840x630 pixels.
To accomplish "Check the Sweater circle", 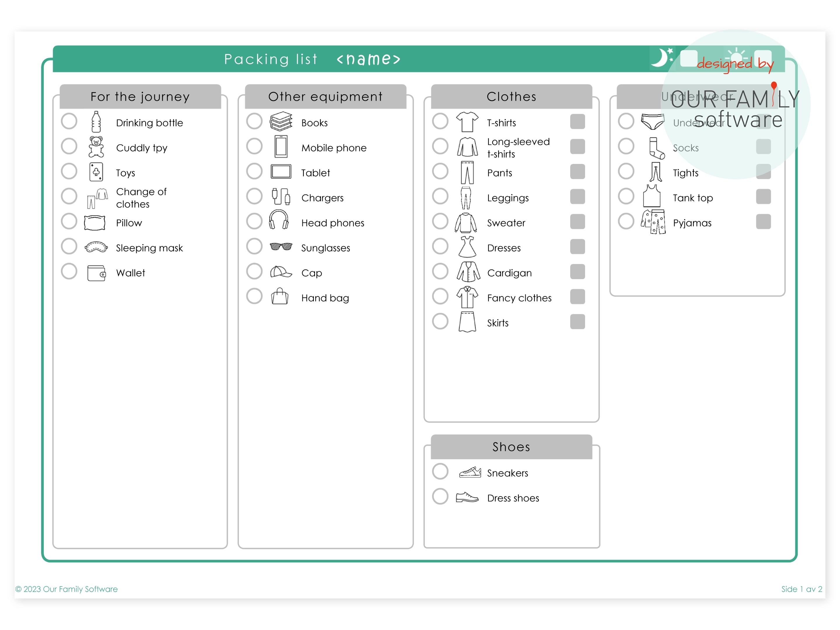I will tap(440, 221).
